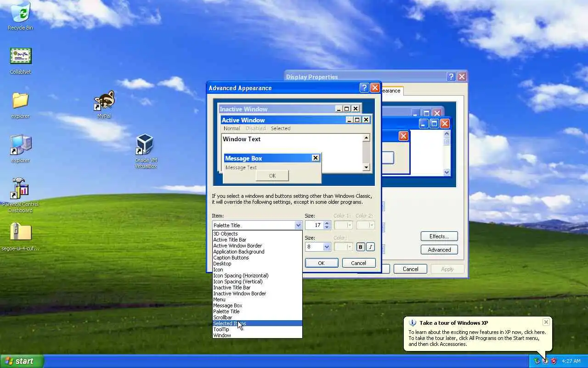Click Cancel in Advanced Appearance dialog
The height and width of the screenshot is (368, 588).
[359, 263]
